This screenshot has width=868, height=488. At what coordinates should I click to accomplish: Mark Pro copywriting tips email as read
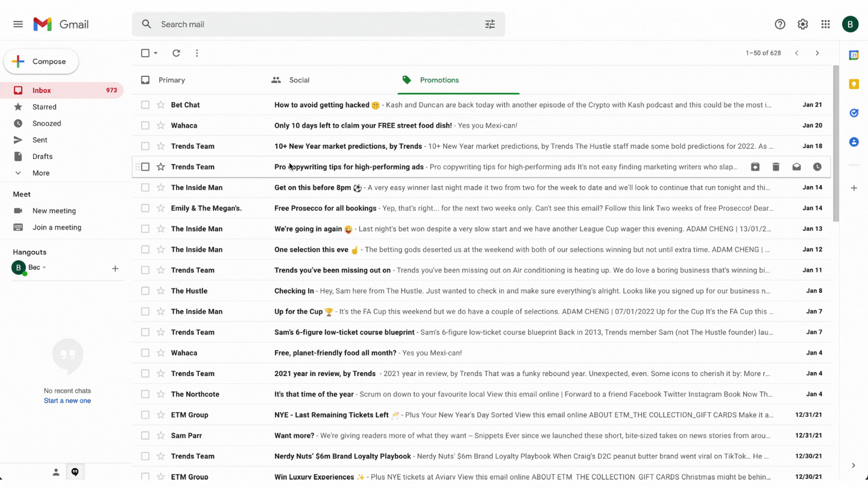coord(796,167)
